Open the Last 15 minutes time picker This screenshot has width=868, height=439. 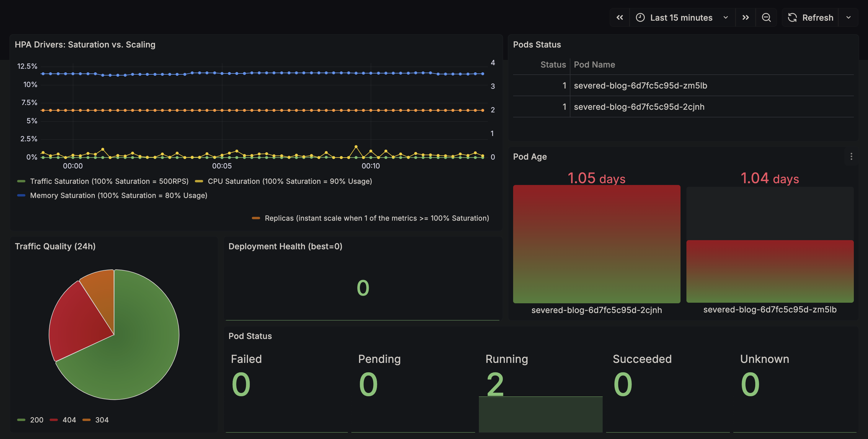(681, 17)
